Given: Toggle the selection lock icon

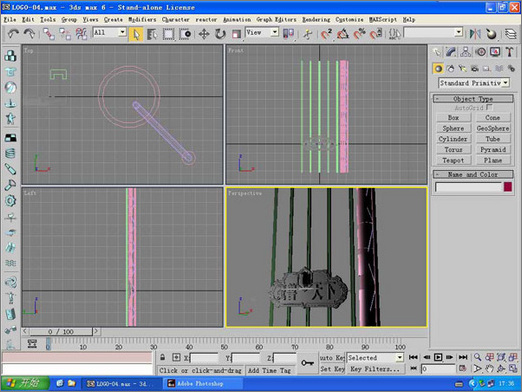Looking at the screenshot, I should [x=162, y=358].
